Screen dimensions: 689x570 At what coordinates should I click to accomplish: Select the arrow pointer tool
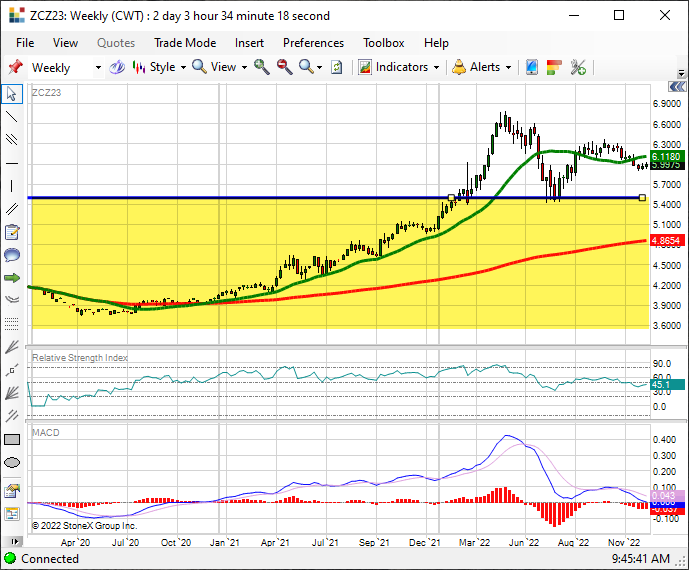coord(12,94)
